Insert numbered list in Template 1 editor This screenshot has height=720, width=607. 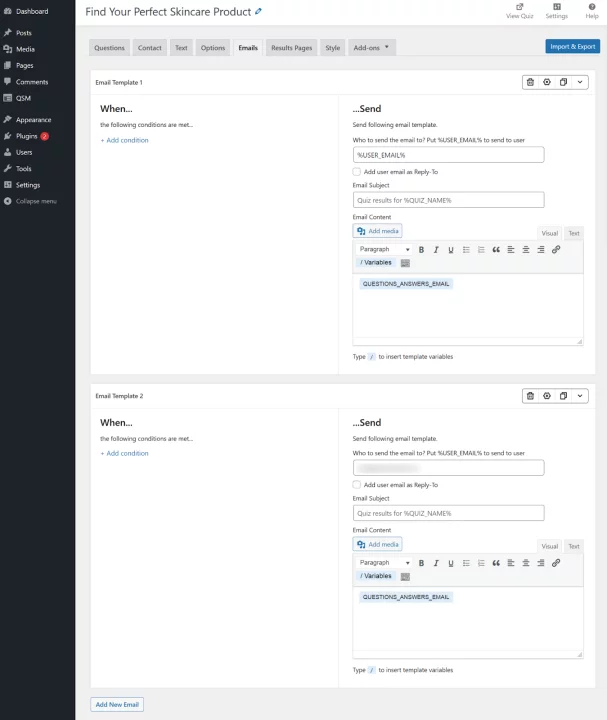(481, 250)
